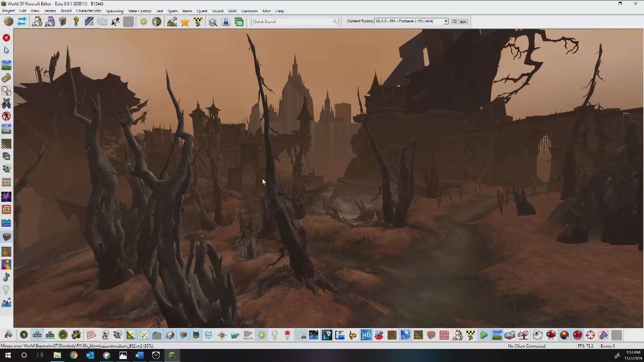Image resolution: width=644 pixels, height=362 pixels.
Task: Click the Edit button beside Content Tuning
Action: 463,21
